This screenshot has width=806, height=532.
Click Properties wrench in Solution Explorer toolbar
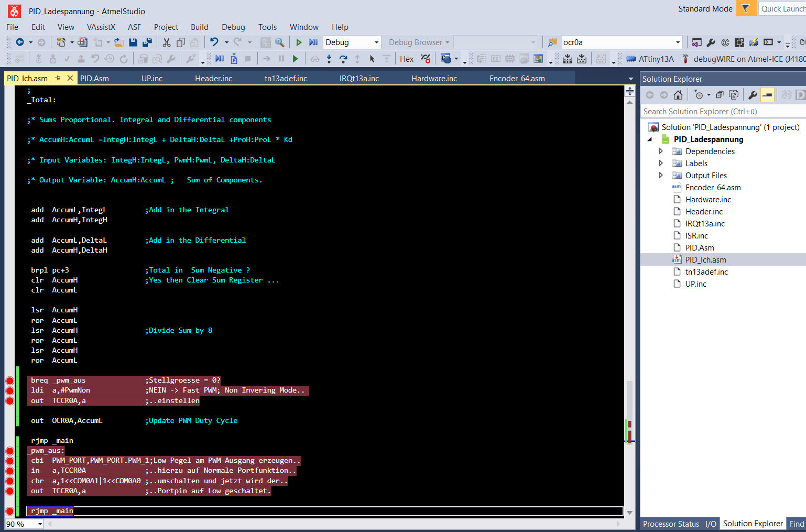(753, 95)
